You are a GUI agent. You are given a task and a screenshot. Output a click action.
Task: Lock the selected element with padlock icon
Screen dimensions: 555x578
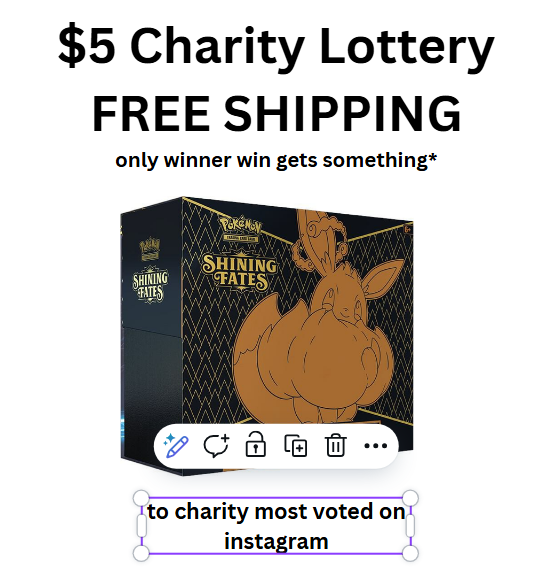pos(255,445)
